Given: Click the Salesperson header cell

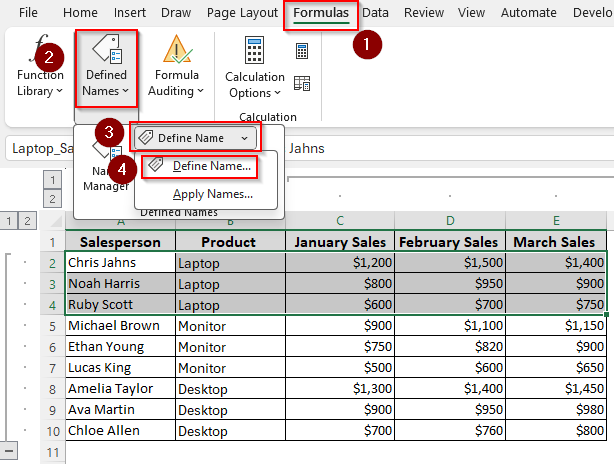Looking at the screenshot, I should (120, 242).
